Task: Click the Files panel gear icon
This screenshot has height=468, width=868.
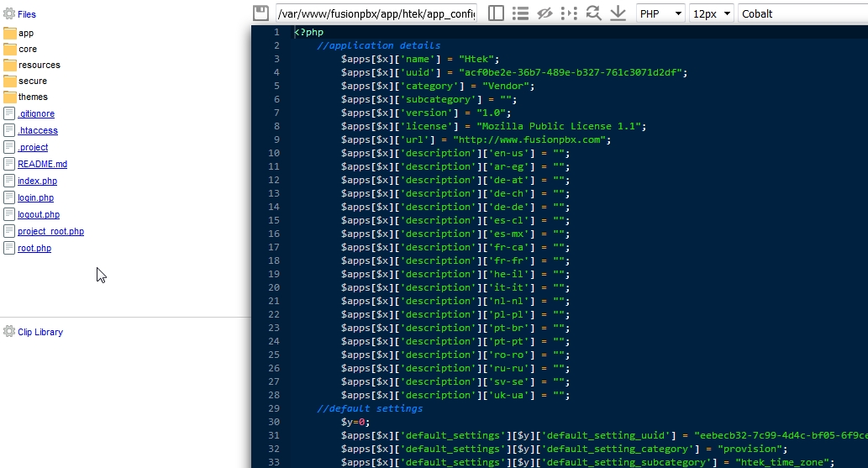Action: [x=9, y=14]
